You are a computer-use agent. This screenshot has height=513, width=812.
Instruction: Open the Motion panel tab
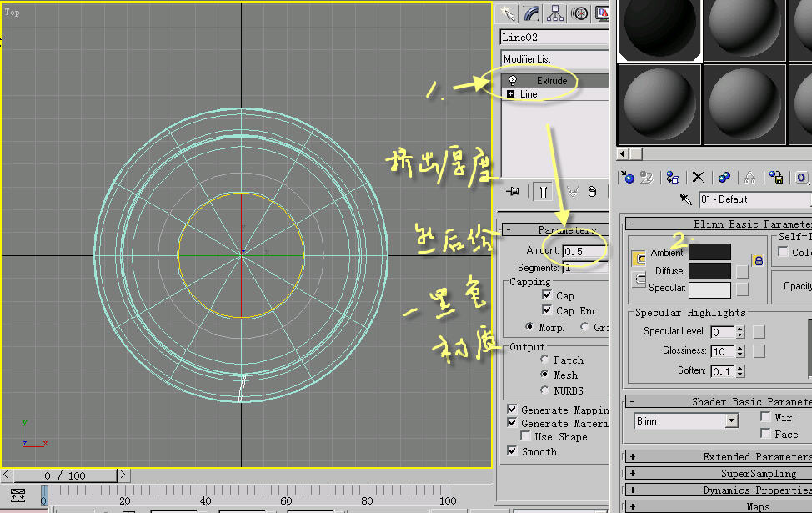pos(579,13)
